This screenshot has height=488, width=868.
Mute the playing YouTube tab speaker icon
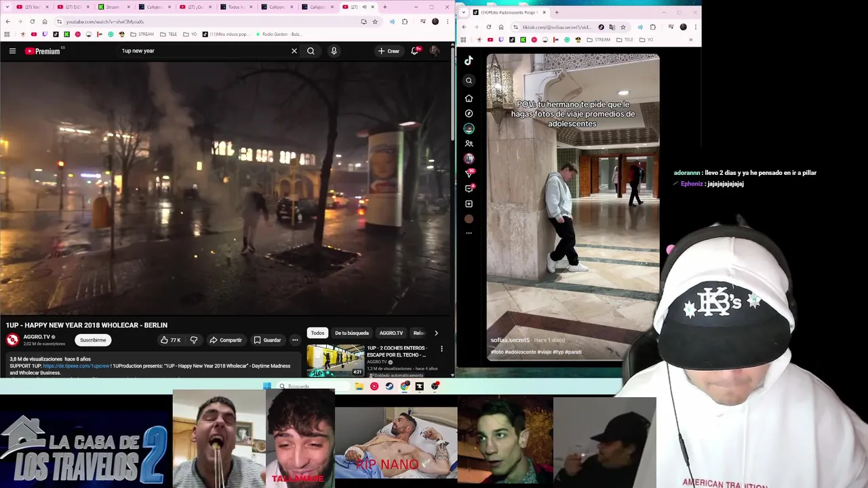[365, 7]
